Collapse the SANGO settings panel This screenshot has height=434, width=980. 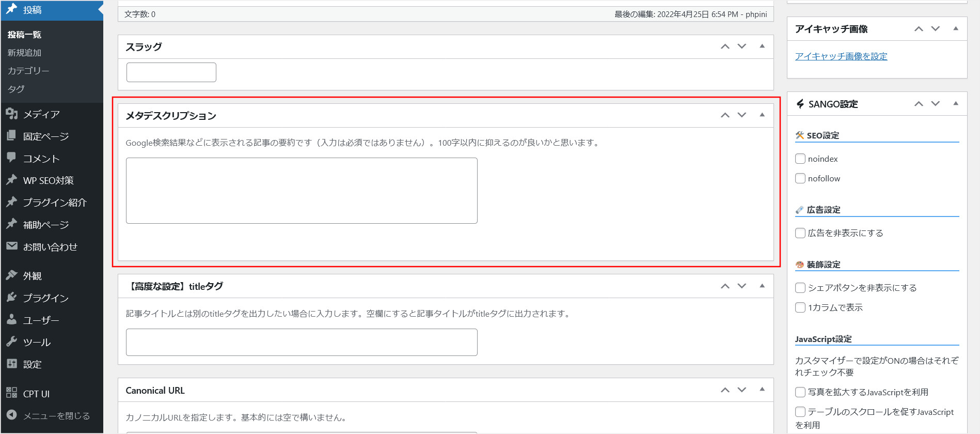tap(956, 104)
